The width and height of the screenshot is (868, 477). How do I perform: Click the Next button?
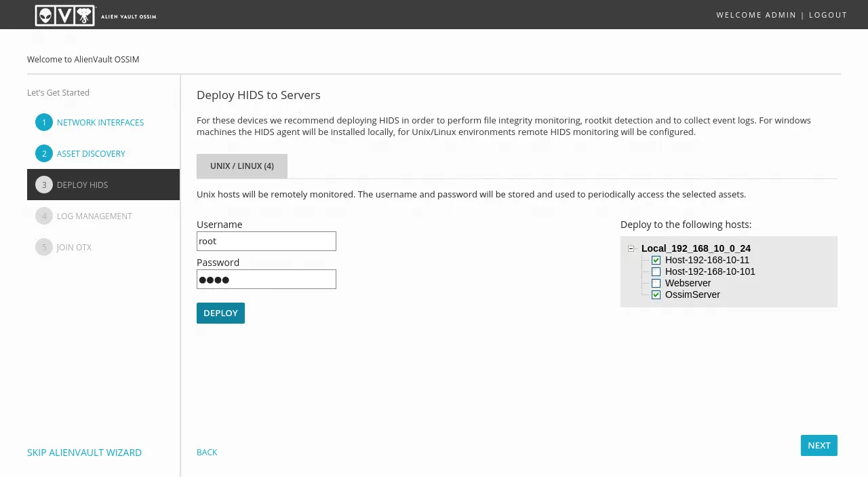click(818, 445)
